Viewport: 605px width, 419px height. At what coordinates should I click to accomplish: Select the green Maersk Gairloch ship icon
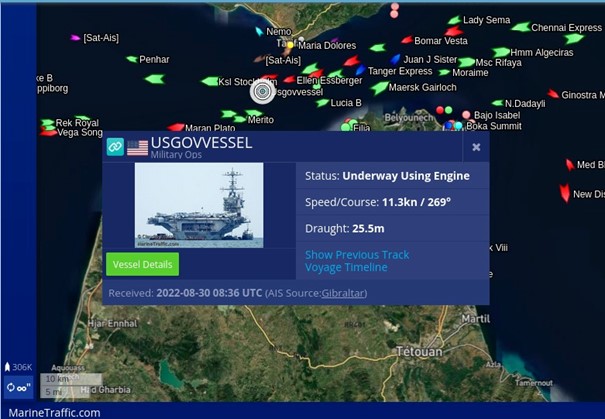[x=380, y=88]
